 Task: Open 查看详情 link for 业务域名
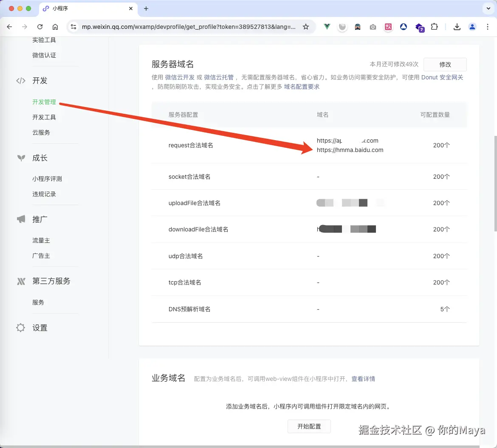[363, 379]
